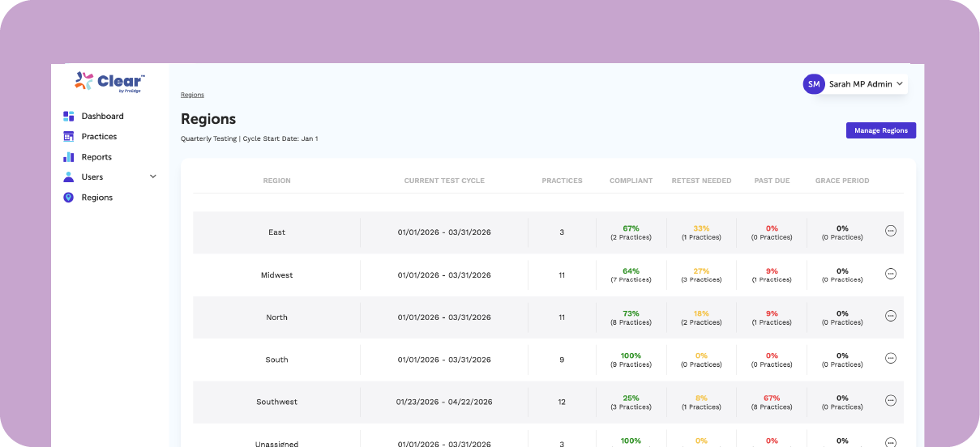
Task: Click the Quarterly Testing cycle start text
Action: 250,138
